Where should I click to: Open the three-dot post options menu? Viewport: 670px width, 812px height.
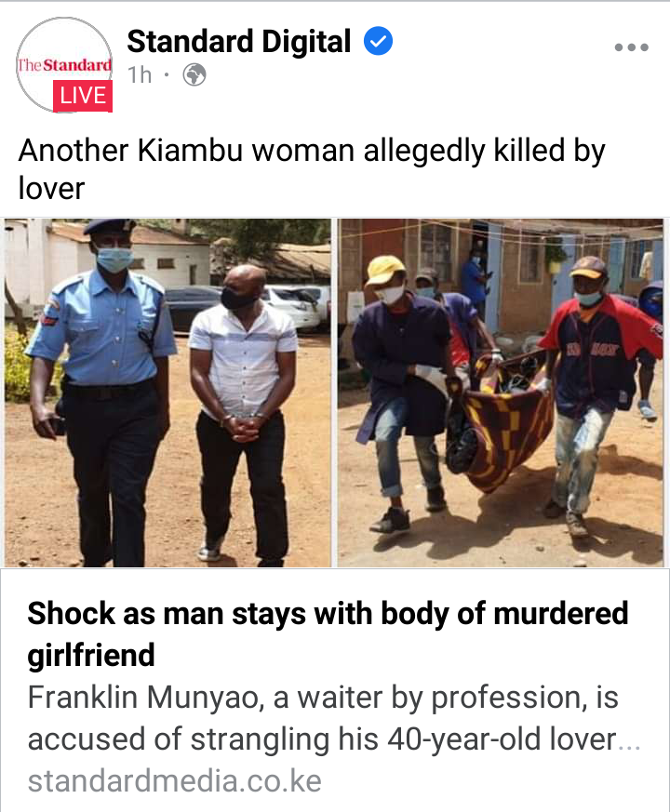pyautogui.click(x=631, y=47)
